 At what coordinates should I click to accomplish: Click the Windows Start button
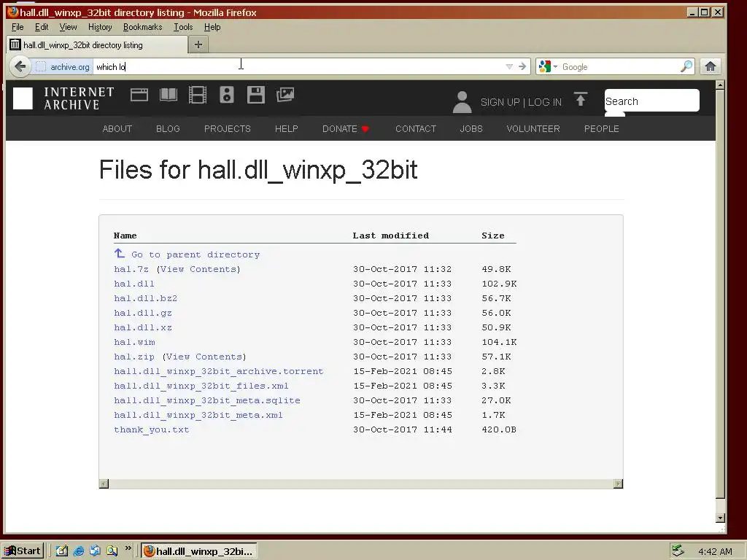pos(23,551)
